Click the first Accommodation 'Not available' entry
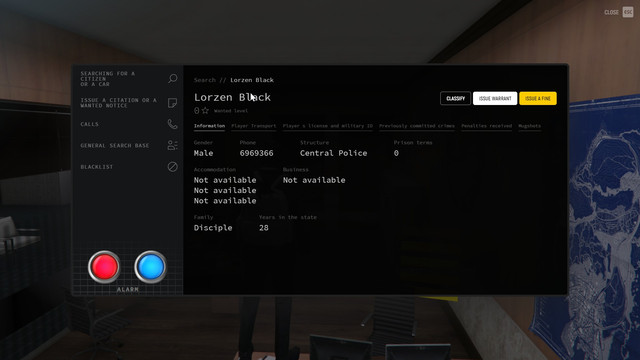The height and width of the screenshot is (360, 640). (x=225, y=180)
